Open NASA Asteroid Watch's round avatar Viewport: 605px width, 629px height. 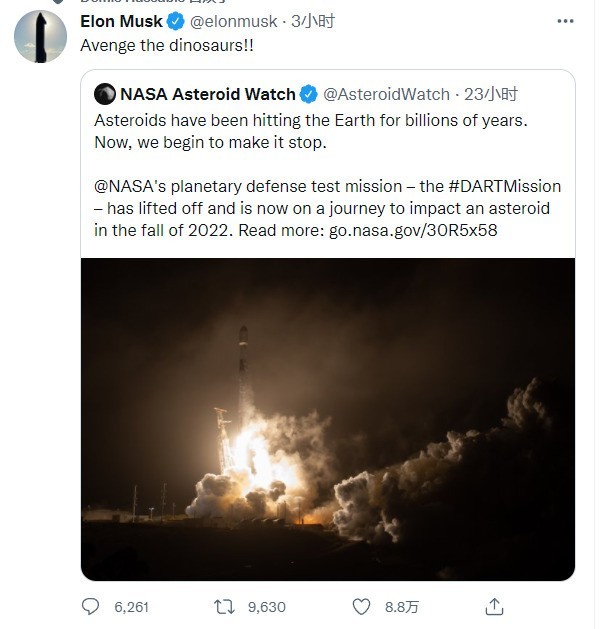pyautogui.click(x=105, y=94)
